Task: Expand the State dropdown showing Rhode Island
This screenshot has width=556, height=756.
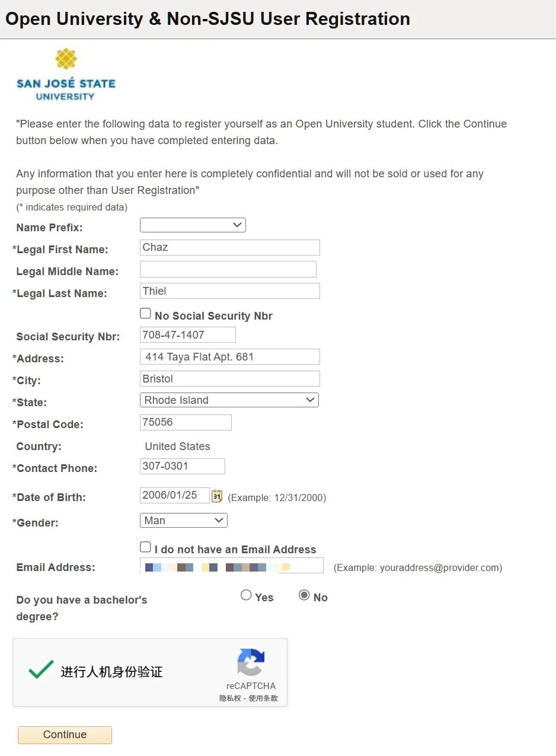Action: click(229, 400)
